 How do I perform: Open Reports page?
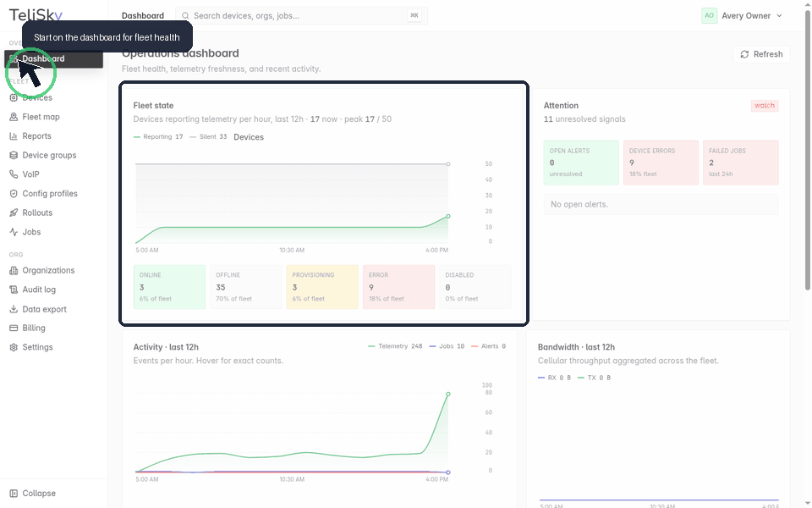click(54, 135)
